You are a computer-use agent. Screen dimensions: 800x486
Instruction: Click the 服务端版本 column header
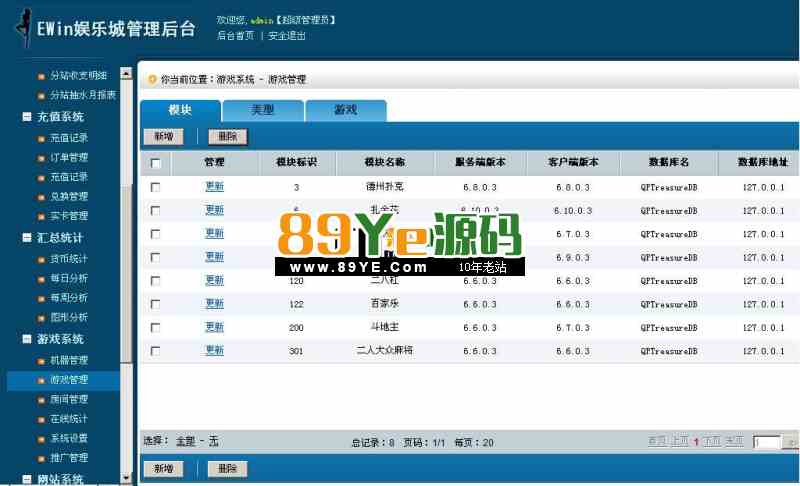480,163
